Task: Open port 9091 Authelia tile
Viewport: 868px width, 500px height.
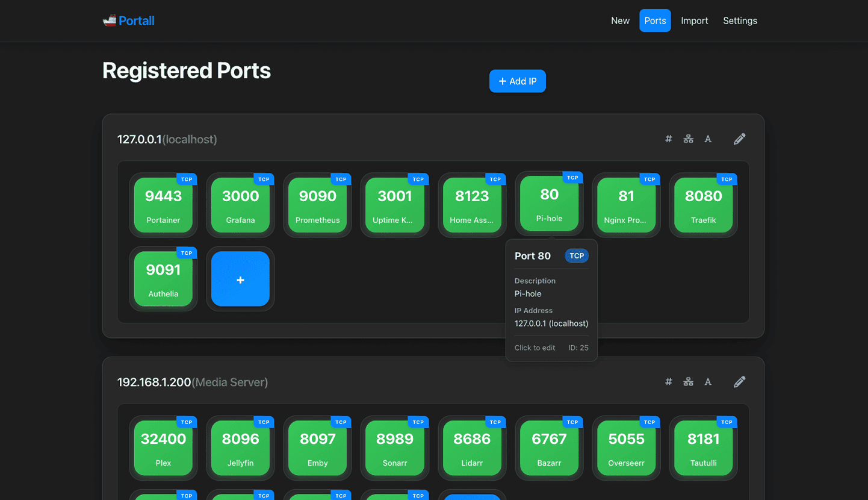Action: pyautogui.click(x=163, y=279)
